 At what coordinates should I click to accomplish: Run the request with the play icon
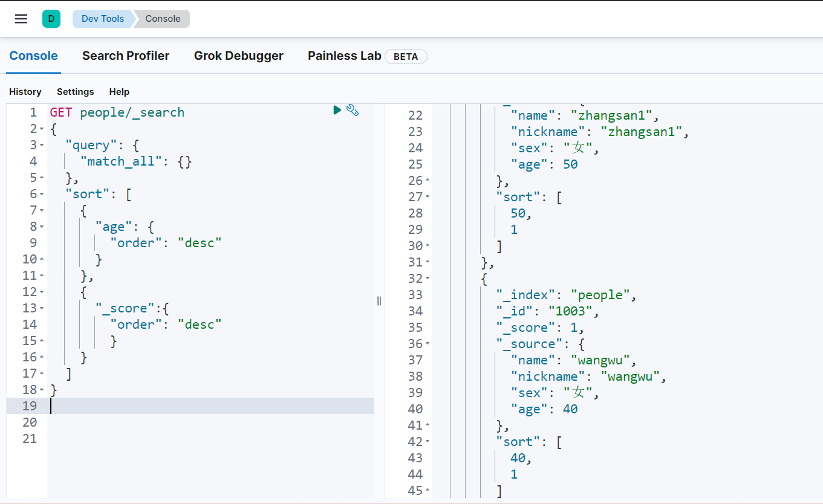tap(337, 110)
